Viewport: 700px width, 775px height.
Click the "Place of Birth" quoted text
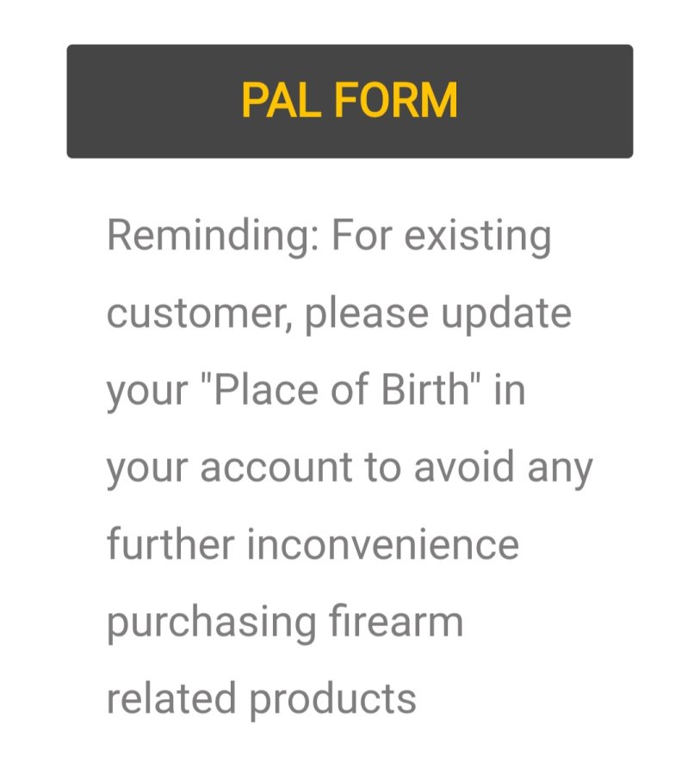[345, 390]
